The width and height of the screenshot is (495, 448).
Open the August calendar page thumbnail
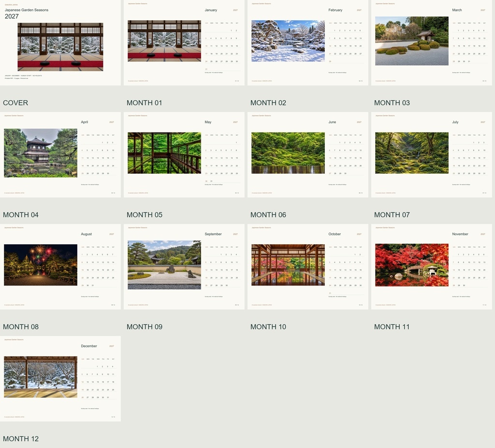tap(60, 267)
